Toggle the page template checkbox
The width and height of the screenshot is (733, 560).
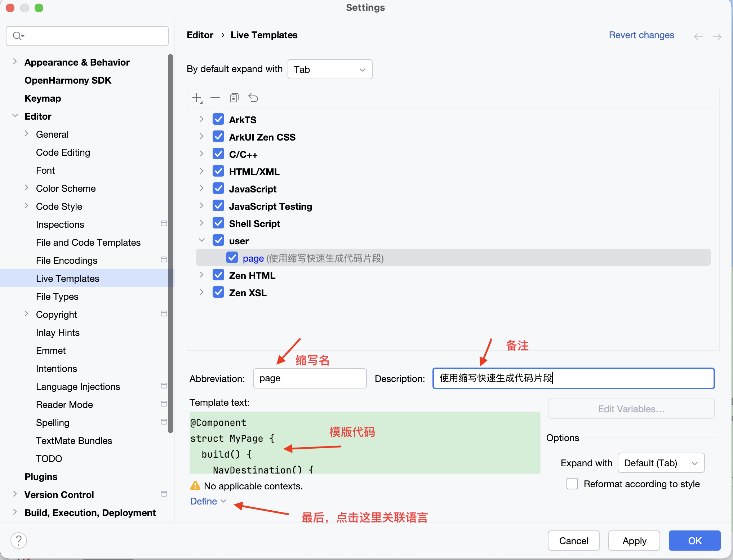click(x=232, y=258)
